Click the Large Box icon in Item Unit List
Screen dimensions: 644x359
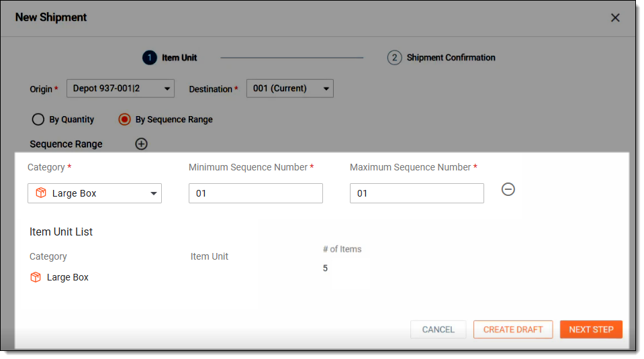coord(36,277)
